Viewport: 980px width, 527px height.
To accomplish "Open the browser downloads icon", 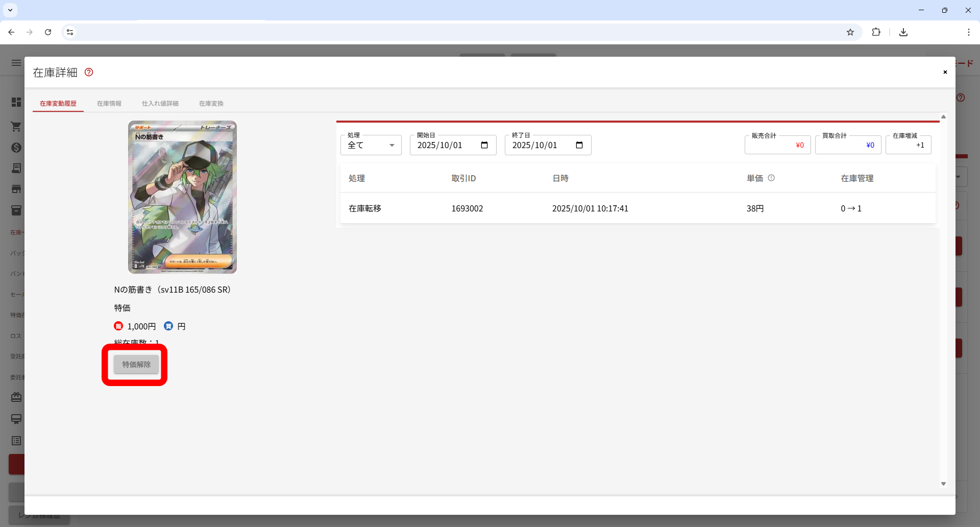I will [903, 32].
